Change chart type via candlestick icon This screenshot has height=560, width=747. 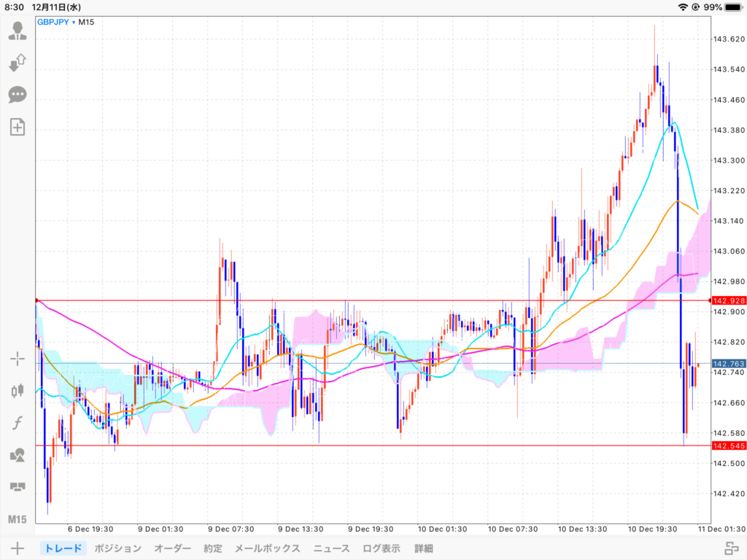18,391
